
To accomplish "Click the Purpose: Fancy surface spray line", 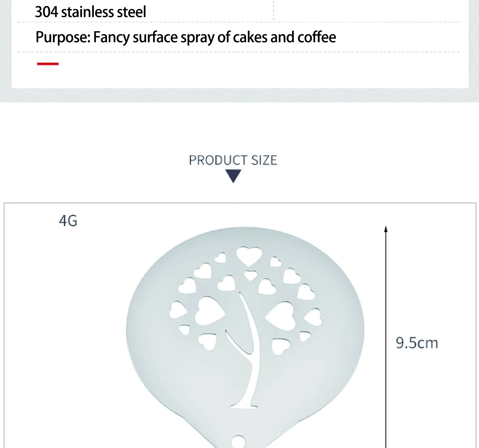I will [186, 37].
